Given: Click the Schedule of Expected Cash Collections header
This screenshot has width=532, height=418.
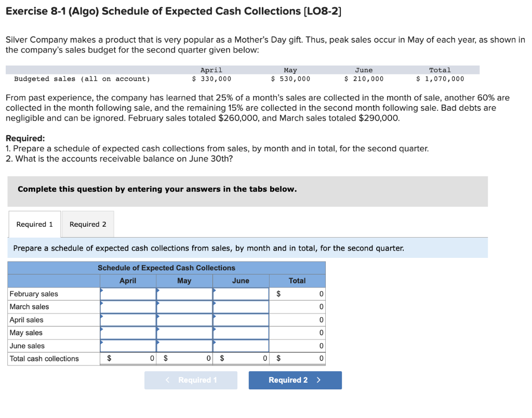Looking at the screenshot, I should tap(166, 268).
